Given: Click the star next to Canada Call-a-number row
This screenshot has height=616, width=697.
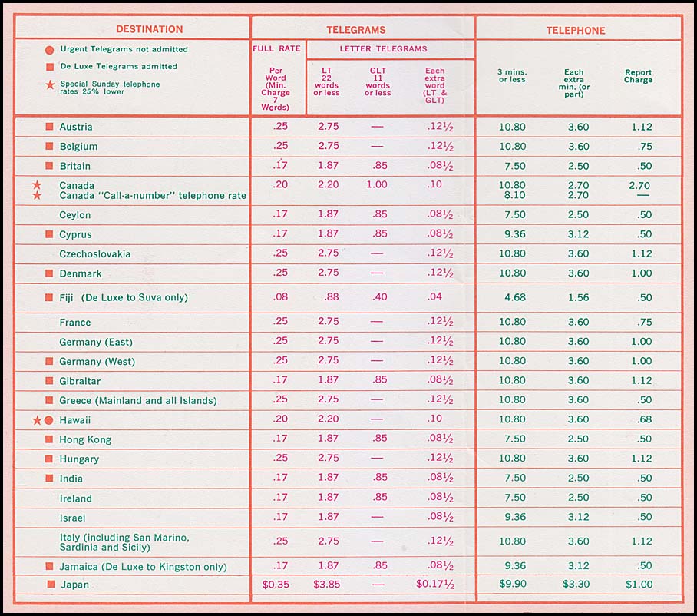Looking at the screenshot, I should [x=36, y=196].
